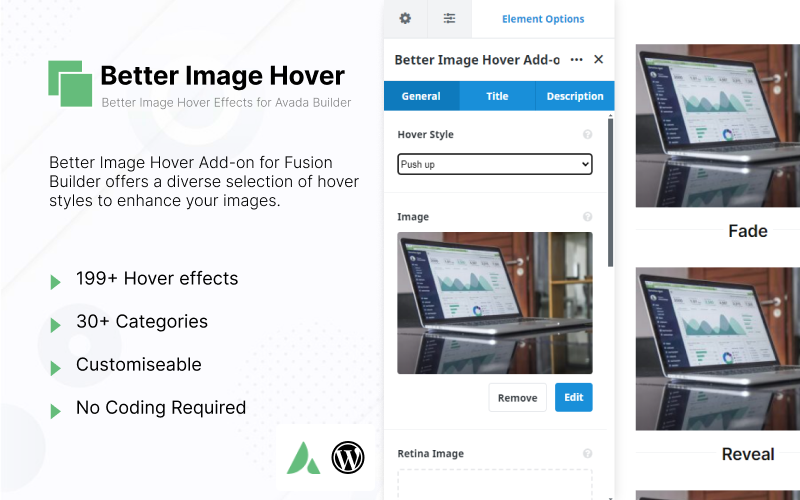Screen dimensions: 800x500
Task: Open the Hover Style dropdown
Action: click(494, 164)
